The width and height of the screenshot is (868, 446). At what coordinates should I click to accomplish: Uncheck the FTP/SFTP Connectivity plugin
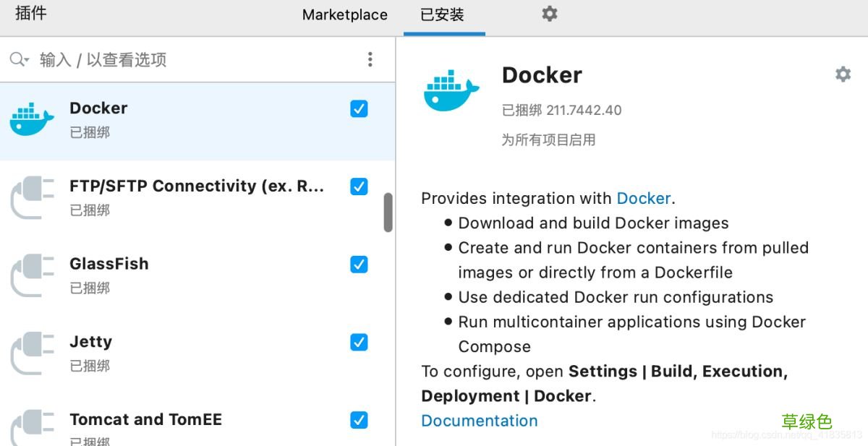click(359, 186)
